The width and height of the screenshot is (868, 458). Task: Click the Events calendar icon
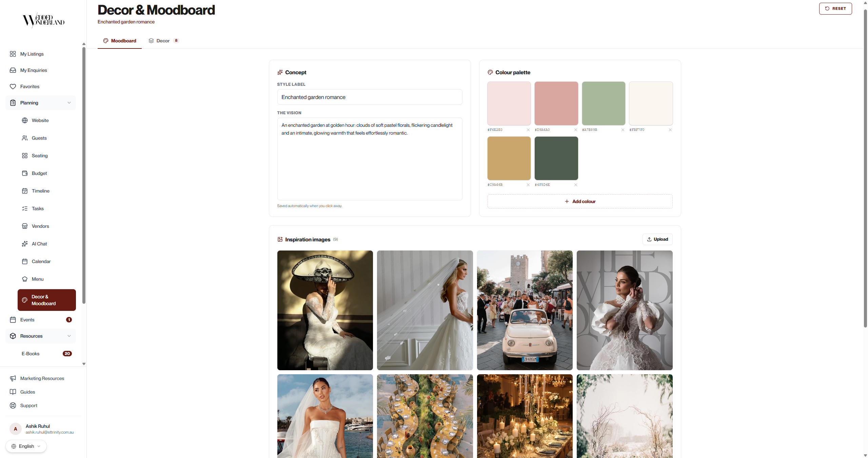(x=13, y=320)
